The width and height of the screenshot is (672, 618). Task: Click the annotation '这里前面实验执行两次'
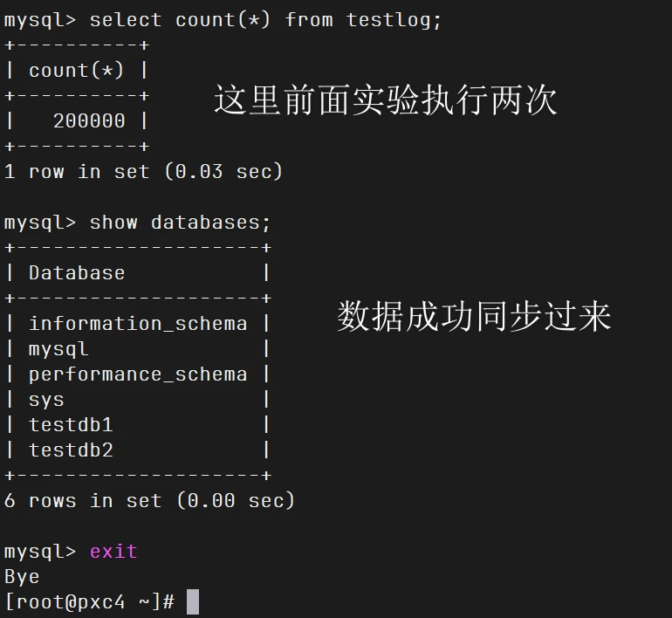tap(385, 101)
